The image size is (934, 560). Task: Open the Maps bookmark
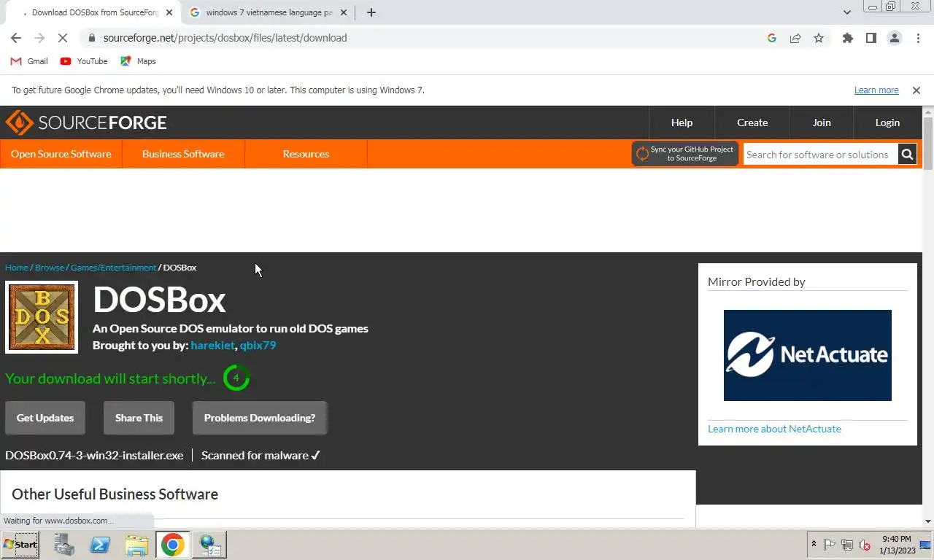click(139, 61)
